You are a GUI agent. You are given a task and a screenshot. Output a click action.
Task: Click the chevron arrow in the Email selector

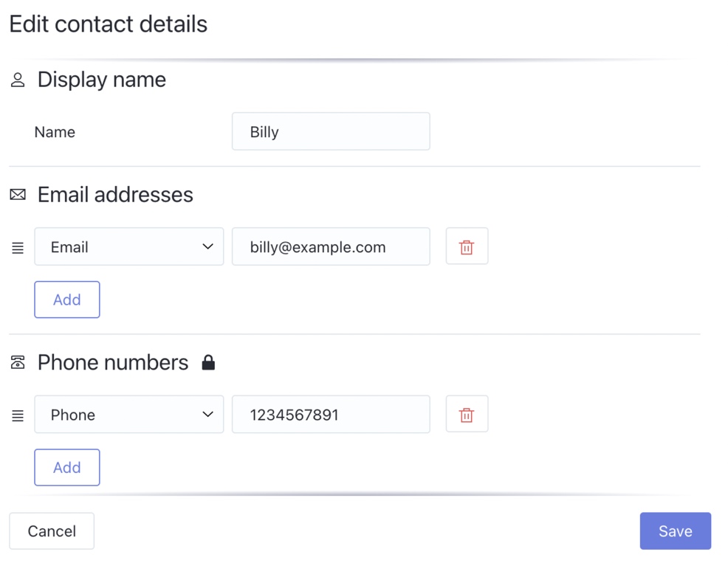pyautogui.click(x=207, y=246)
